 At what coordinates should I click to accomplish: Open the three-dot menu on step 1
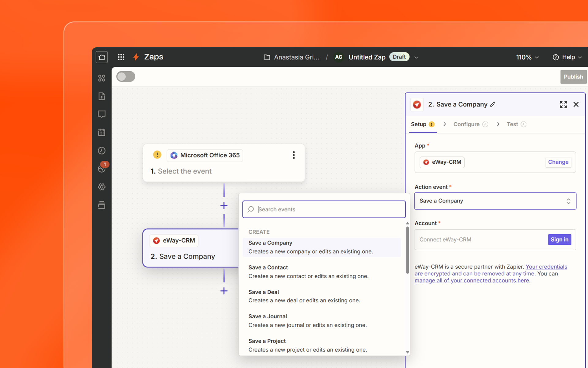pos(294,155)
